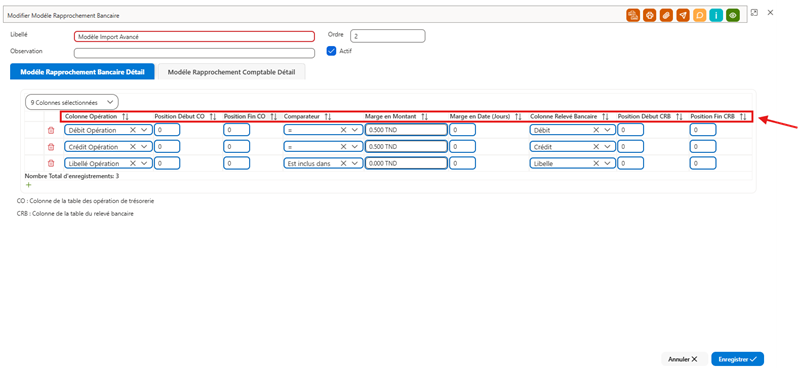
Task: Click the orange paperclip attachment icon
Action: coord(666,15)
